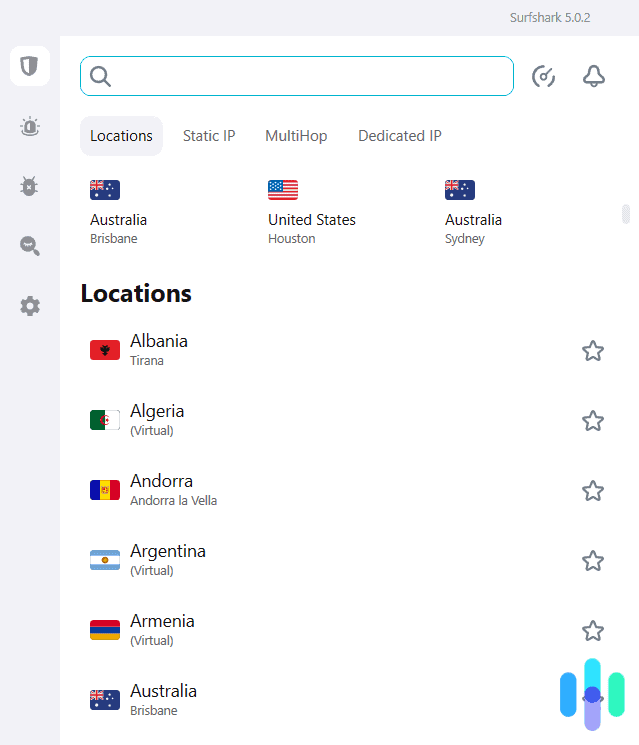Screen dimensions: 639x745
Task: Click the location search input field
Action: click(x=310, y=76)
